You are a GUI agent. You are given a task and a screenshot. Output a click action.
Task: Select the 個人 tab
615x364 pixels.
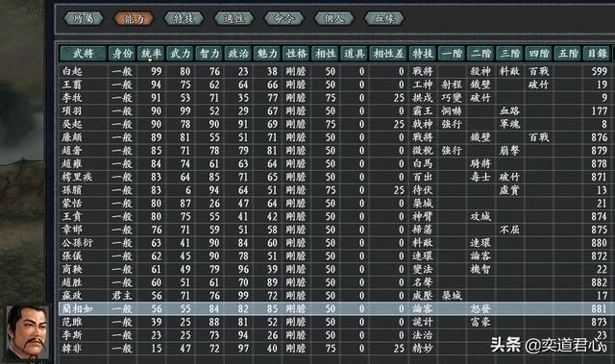[x=334, y=18]
